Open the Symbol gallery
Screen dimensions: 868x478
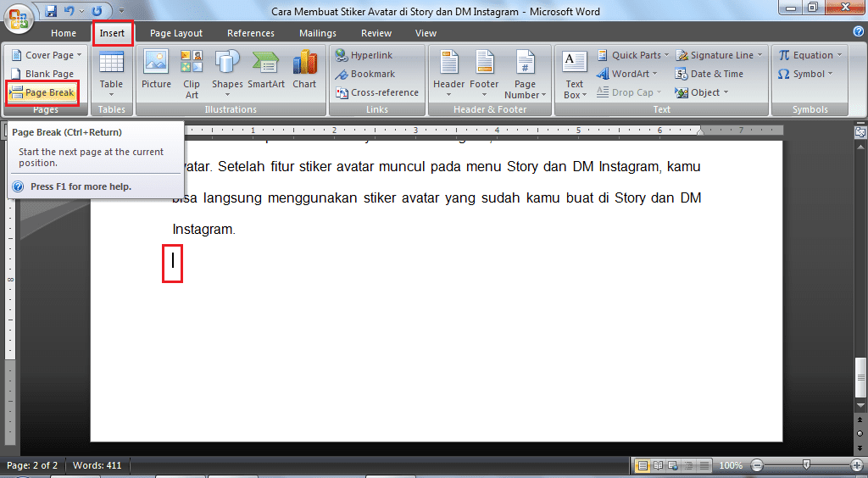click(x=805, y=74)
